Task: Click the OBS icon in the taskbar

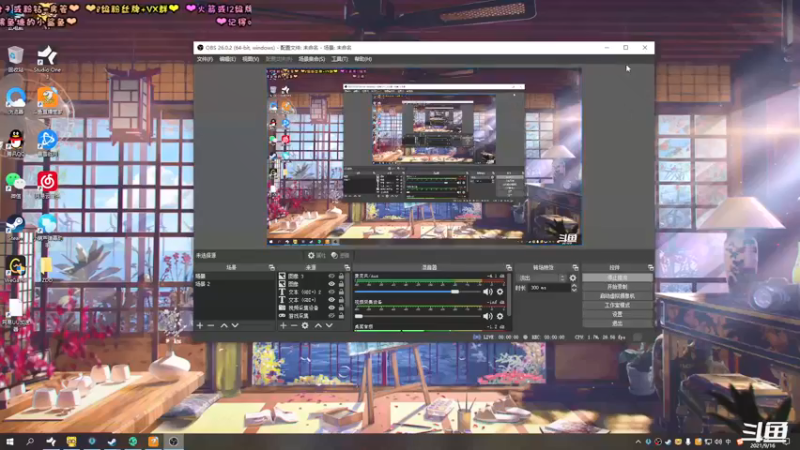Action: 173,442
